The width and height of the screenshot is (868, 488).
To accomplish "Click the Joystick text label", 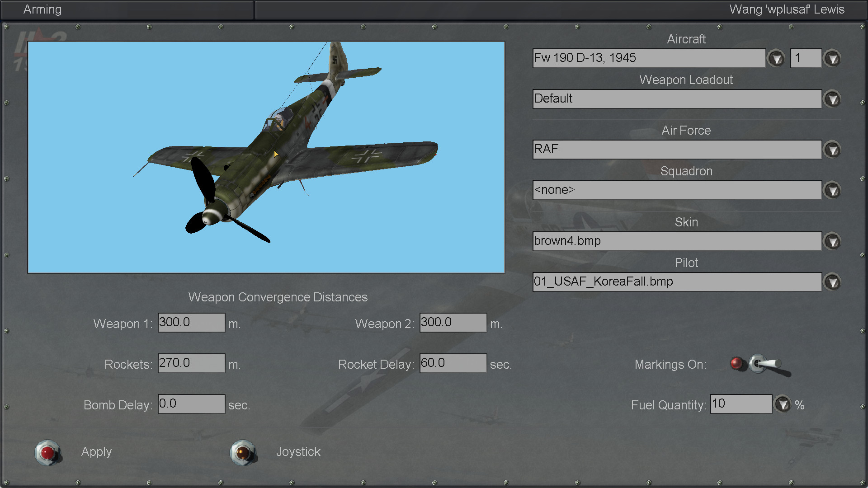I will [x=298, y=452].
